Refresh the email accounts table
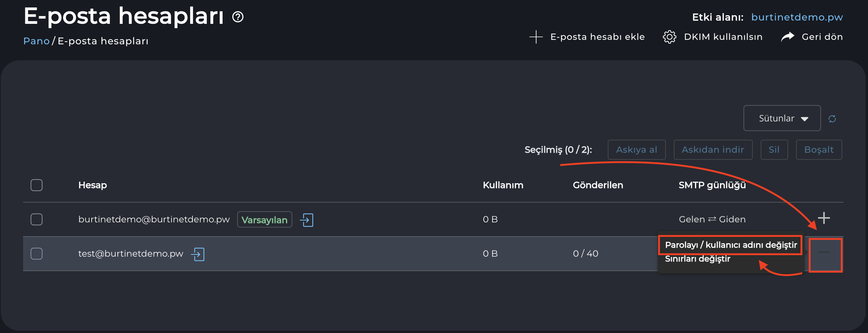 832,119
